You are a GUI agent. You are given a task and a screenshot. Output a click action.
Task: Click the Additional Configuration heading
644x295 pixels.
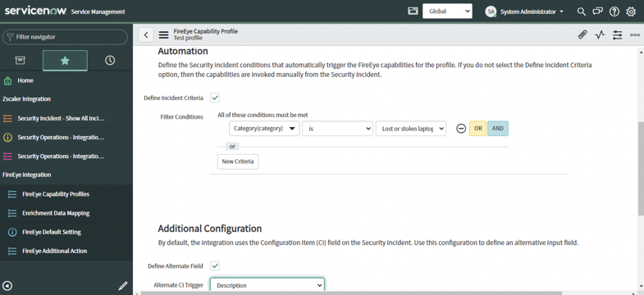click(x=209, y=229)
